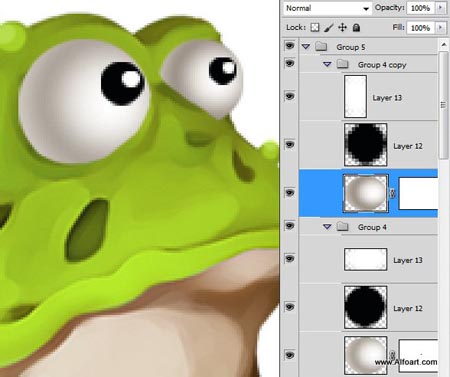Click the lock position move icon
This screenshot has height=377, width=450.
(x=342, y=27)
